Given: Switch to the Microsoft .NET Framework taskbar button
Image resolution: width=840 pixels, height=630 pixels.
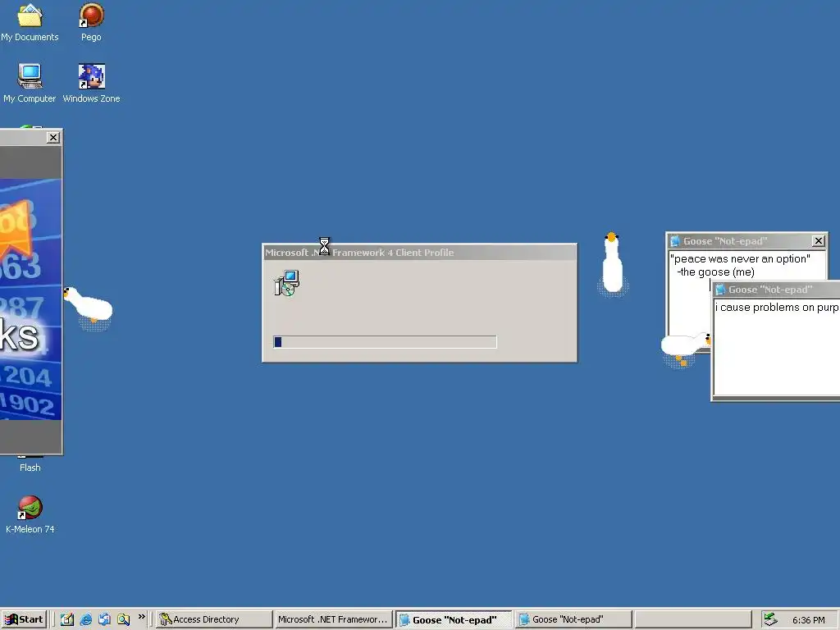Looking at the screenshot, I should (333, 619).
